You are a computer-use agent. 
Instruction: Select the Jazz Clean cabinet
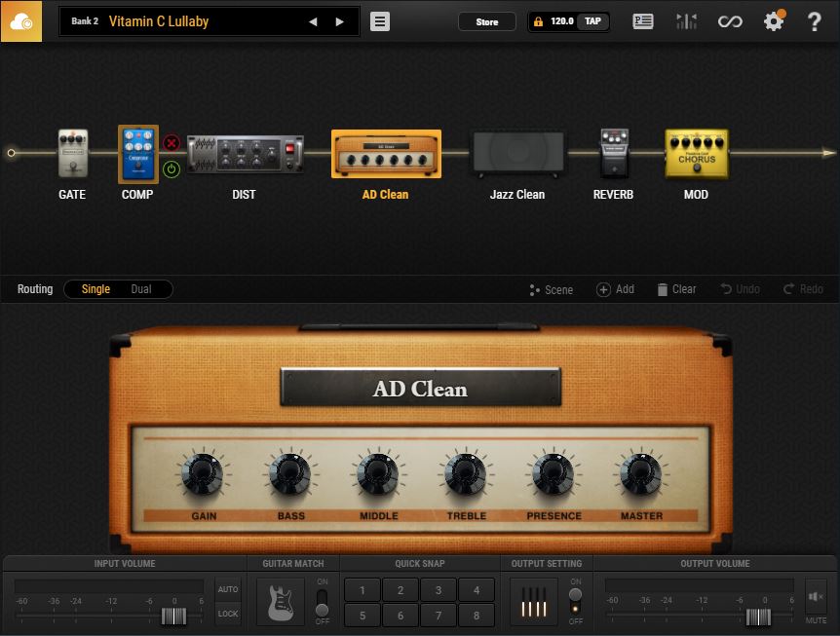tap(518, 154)
